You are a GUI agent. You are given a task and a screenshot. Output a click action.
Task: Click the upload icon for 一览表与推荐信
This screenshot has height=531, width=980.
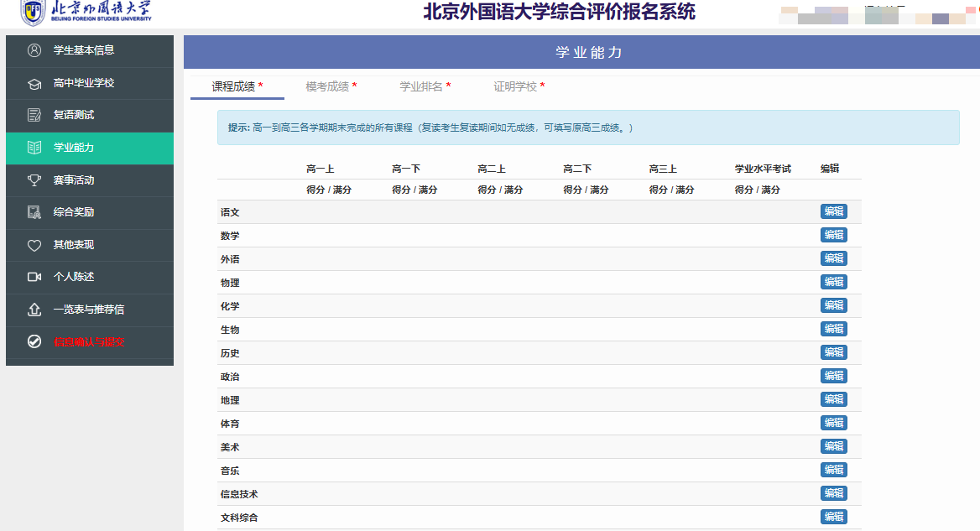[x=34, y=310]
